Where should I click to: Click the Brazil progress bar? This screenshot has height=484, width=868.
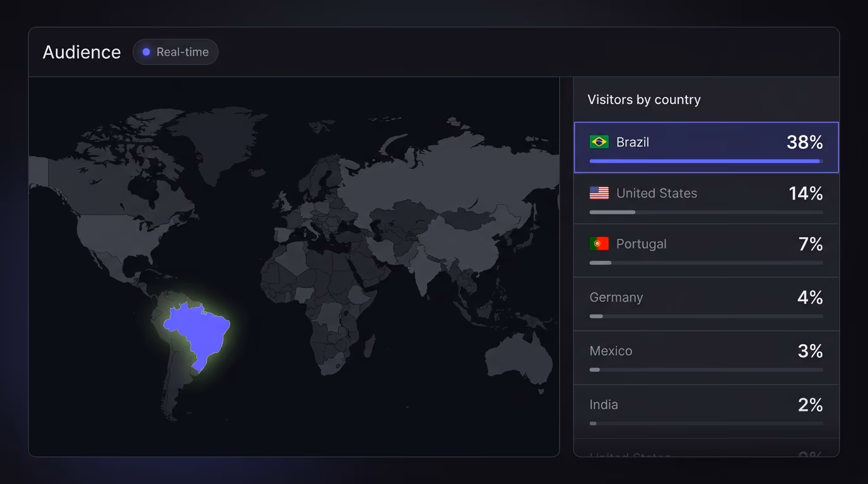pyautogui.click(x=707, y=161)
